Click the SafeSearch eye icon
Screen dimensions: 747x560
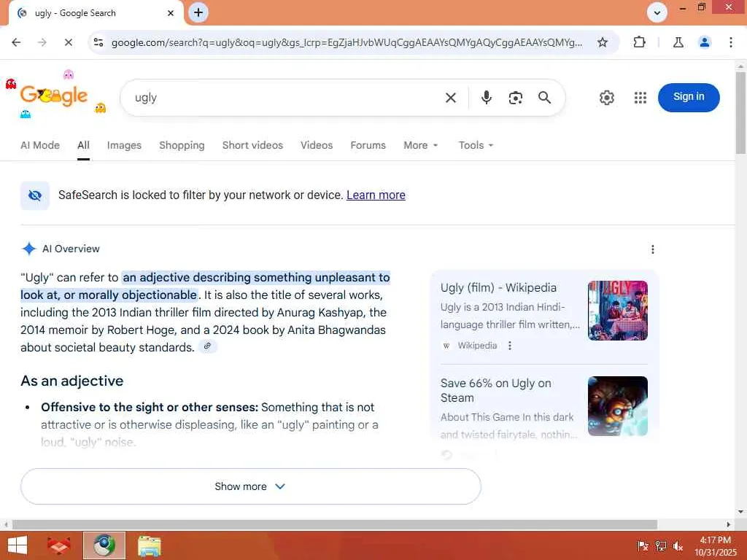35,195
